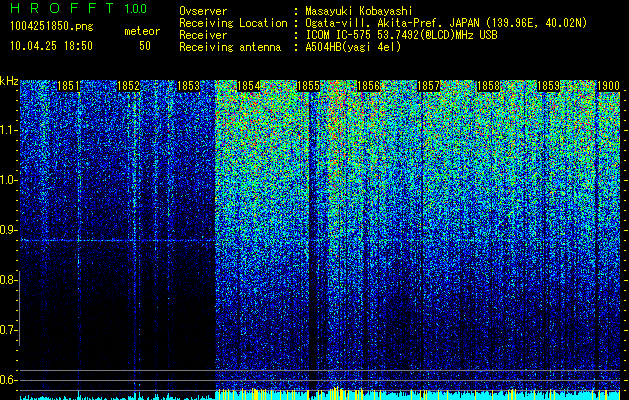The image size is (629, 400).
Task: Click the 1.1 kHz axis label
Action: tap(8, 130)
